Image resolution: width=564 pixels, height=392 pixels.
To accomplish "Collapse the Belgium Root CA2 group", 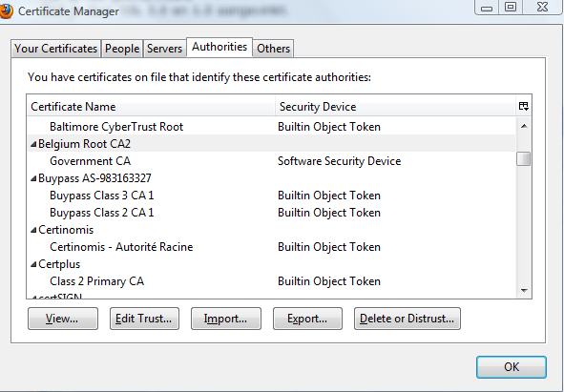I will (x=33, y=144).
